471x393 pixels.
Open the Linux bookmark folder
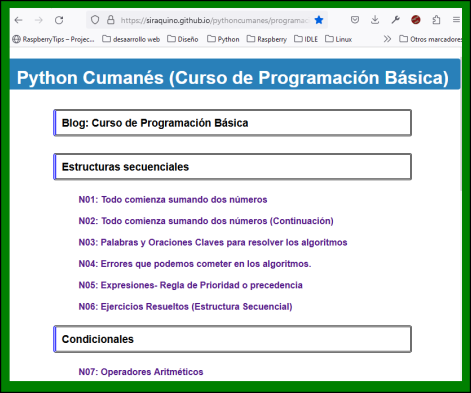338,39
